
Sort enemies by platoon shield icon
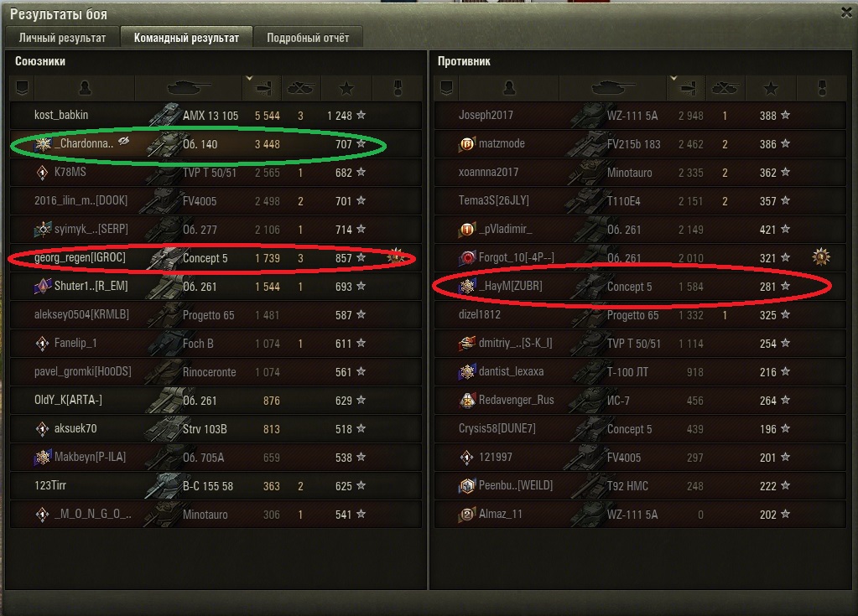(446, 88)
